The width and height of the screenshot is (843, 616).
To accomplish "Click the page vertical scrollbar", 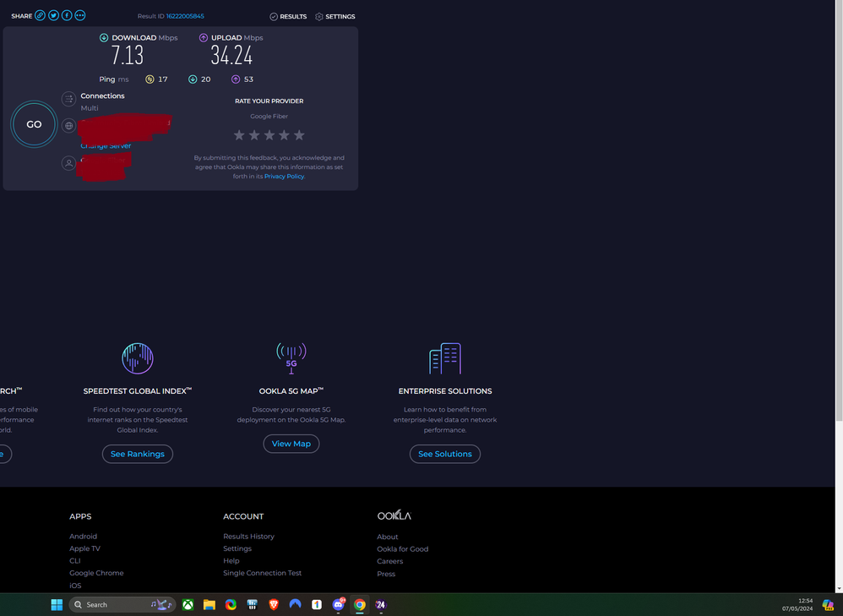I will tap(839, 211).
